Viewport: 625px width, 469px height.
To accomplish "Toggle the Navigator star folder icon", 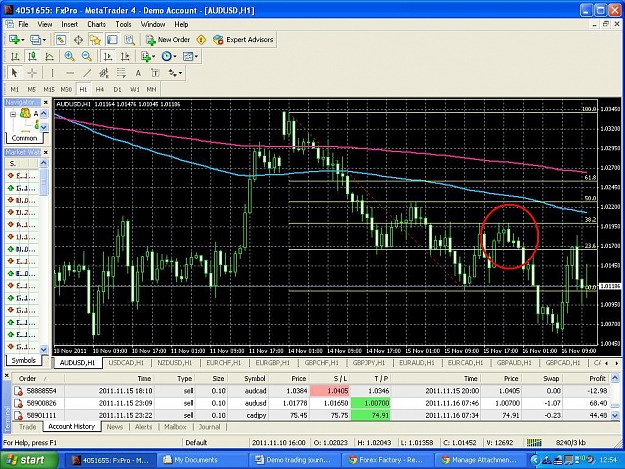I will click(x=95, y=39).
